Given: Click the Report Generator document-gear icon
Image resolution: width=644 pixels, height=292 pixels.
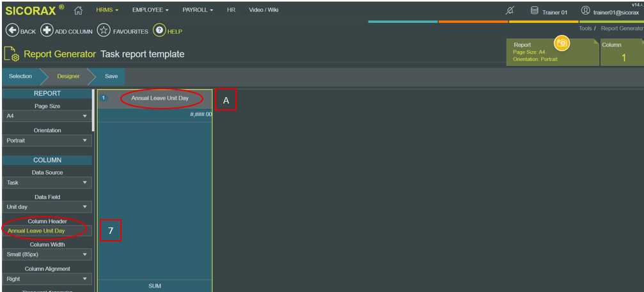Looking at the screenshot, I should (12, 54).
